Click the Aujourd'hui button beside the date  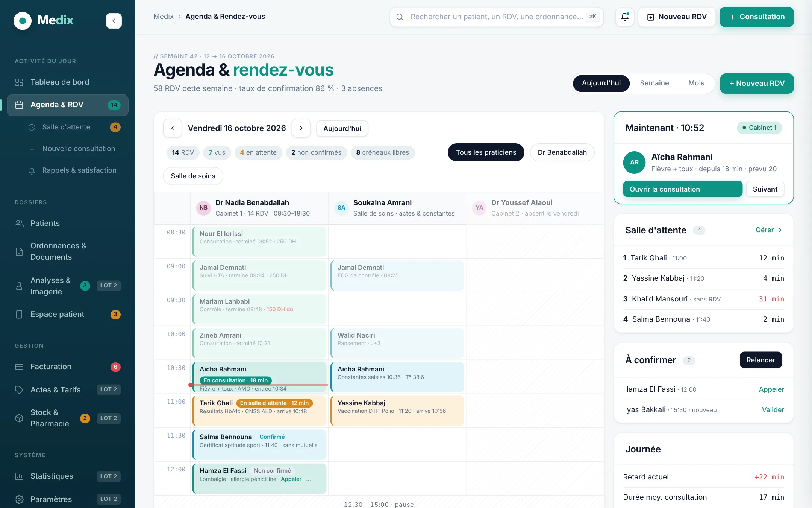[x=342, y=128]
